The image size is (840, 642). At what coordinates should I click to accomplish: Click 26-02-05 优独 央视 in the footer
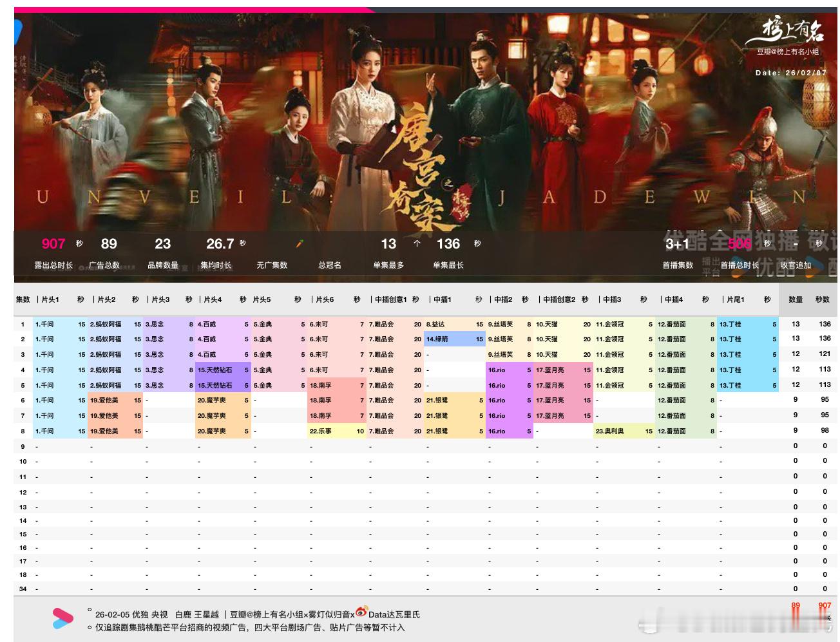tap(131, 614)
